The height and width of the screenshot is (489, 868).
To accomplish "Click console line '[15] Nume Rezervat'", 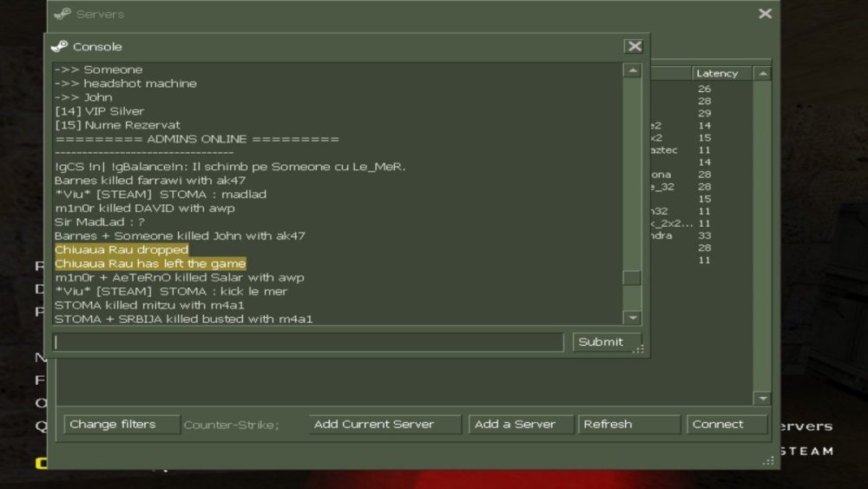I will point(117,125).
